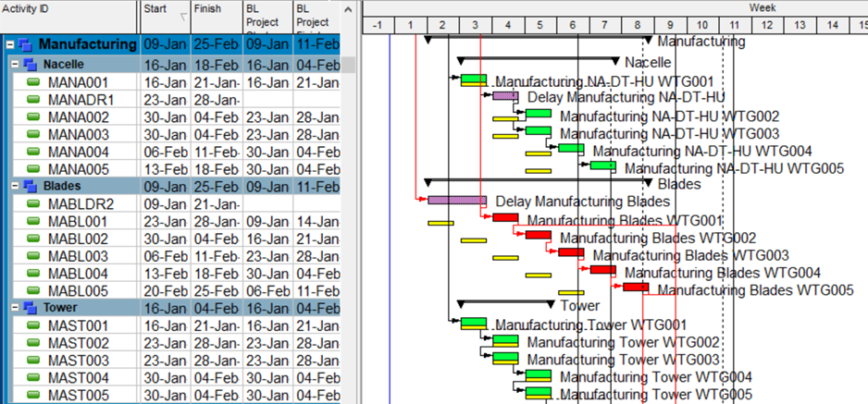Select the activity icon for MAST002

(x=34, y=343)
